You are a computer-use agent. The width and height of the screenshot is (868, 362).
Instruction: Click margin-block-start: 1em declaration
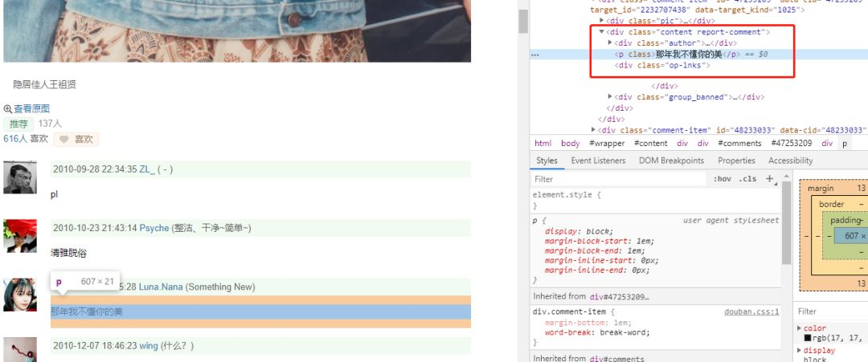[599, 241]
